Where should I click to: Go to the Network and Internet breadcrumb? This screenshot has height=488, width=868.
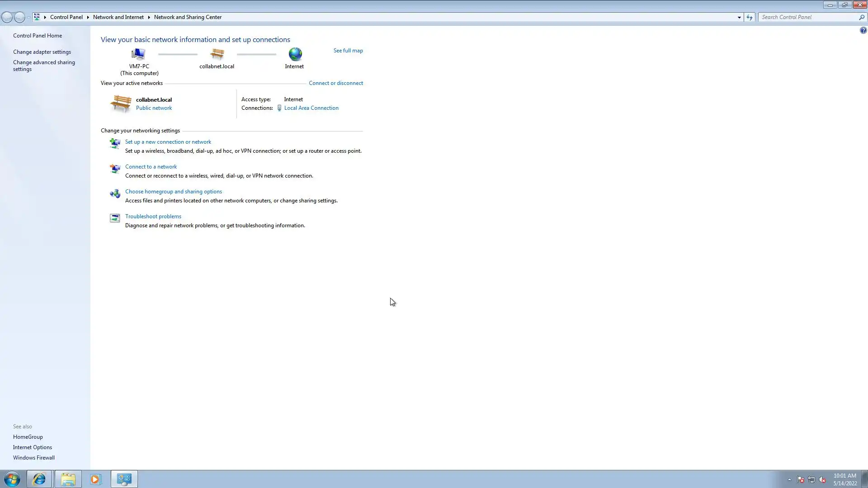118,17
